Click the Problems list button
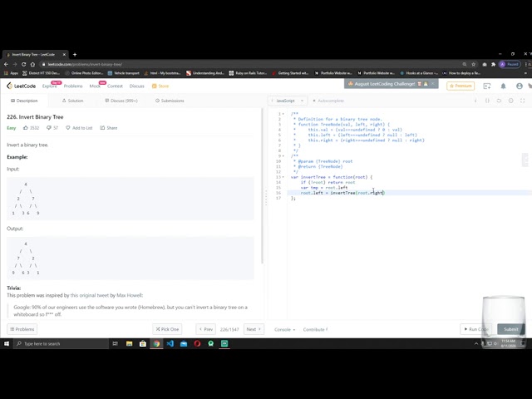Screen dimensions: 532x399 tap(22, 329)
